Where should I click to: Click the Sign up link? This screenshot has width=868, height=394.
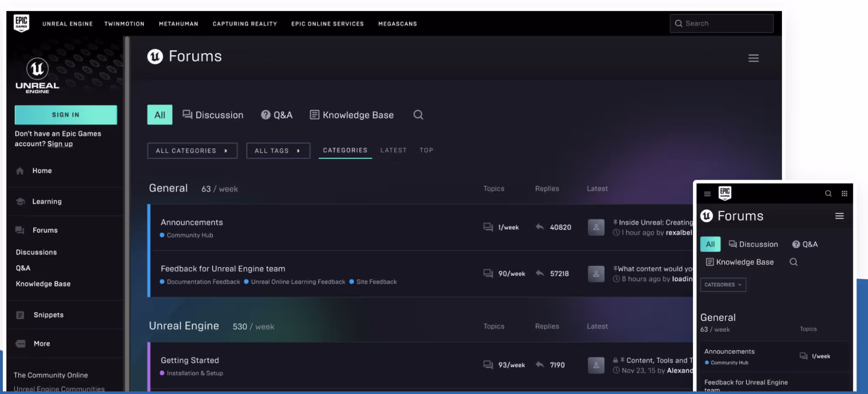[60, 144]
